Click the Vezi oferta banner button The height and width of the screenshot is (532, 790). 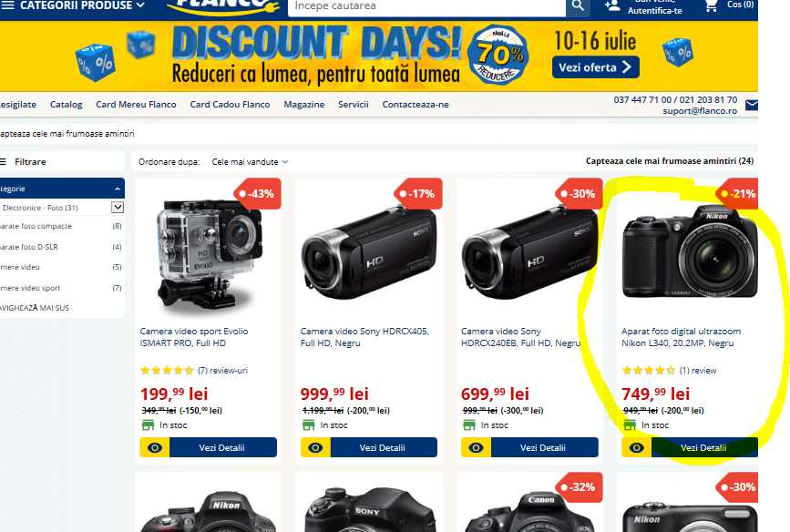point(596,67)
